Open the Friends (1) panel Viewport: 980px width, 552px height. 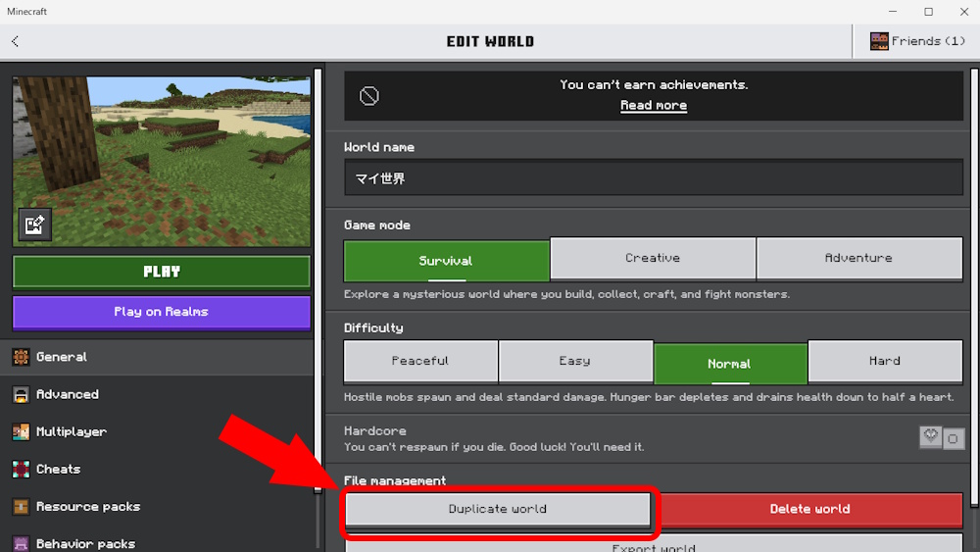click(x=916, y=41)
